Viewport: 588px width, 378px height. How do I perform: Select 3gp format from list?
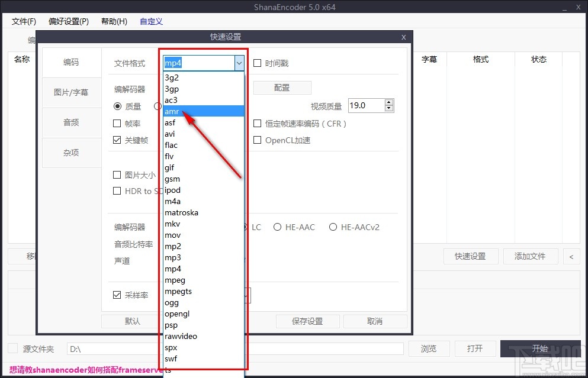[204, 89]
